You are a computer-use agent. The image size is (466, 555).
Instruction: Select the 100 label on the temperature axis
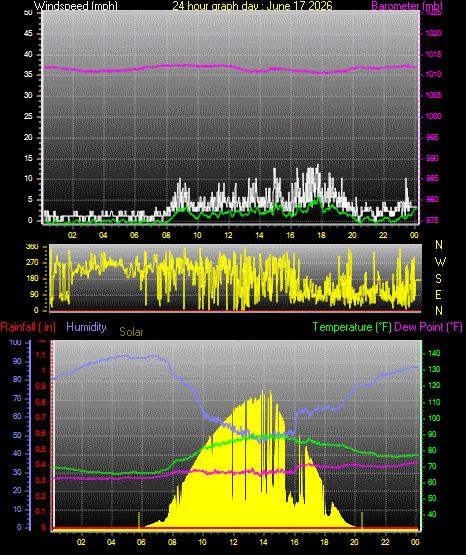(435, 418)
